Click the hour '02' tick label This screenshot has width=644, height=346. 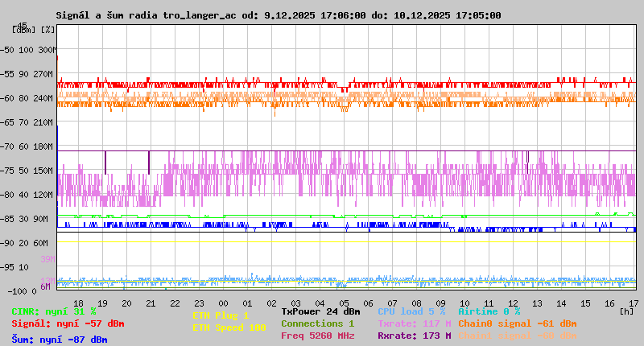271,303
